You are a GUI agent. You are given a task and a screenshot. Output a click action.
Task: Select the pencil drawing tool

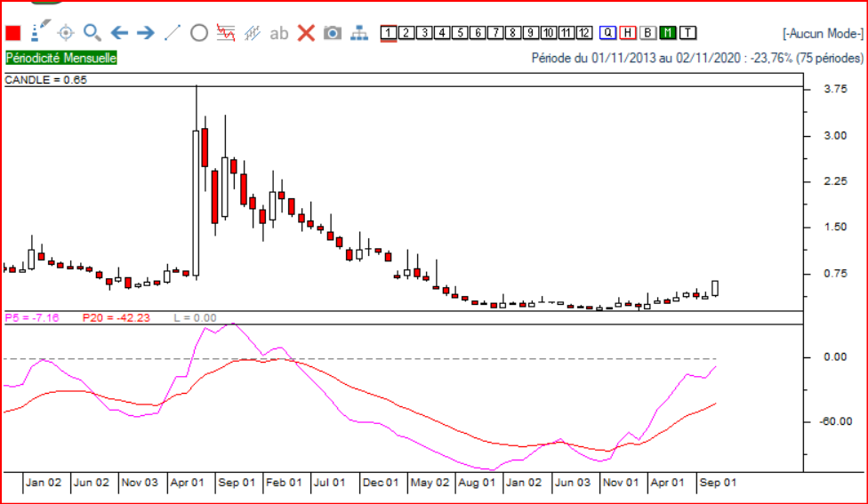(40, 31)
